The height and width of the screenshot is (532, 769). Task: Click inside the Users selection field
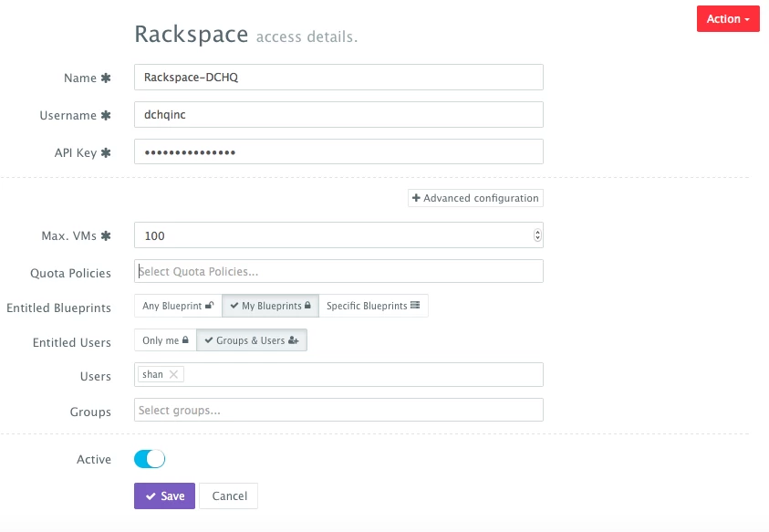pos(338,374)
